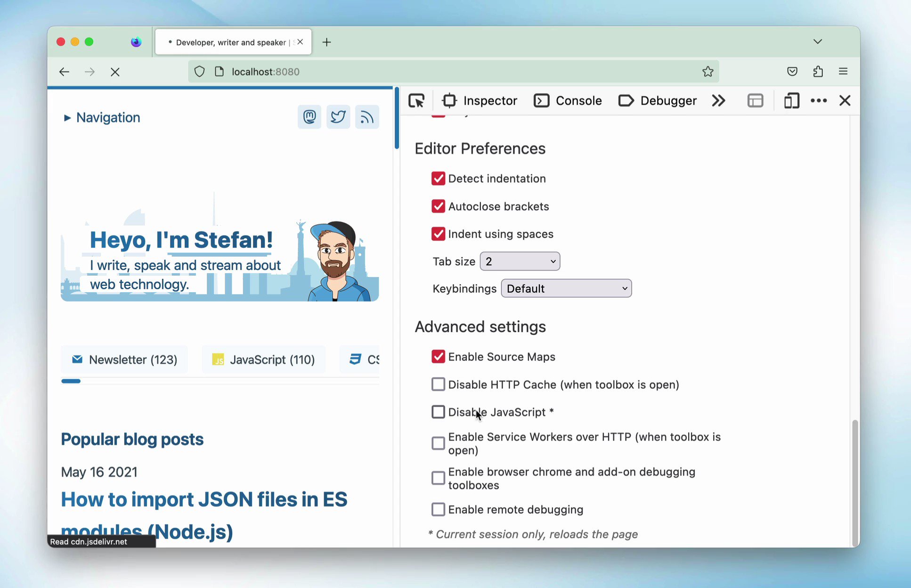This screenshot has height=588, width=911.
Task: Click the element picker icon in devtools
Action: point(416,100)
